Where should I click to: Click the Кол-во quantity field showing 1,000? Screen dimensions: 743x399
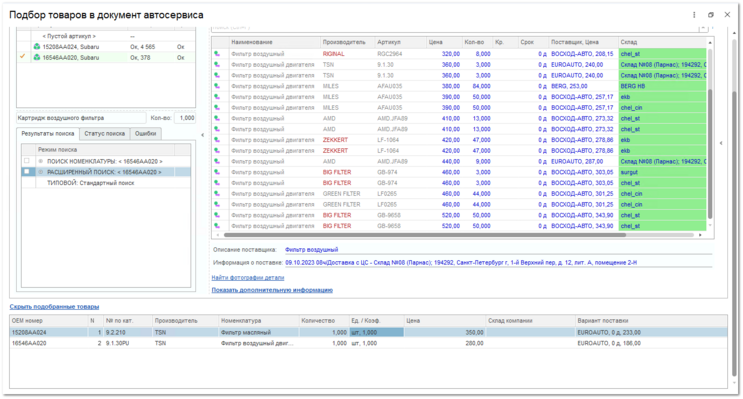click(185, 118)
